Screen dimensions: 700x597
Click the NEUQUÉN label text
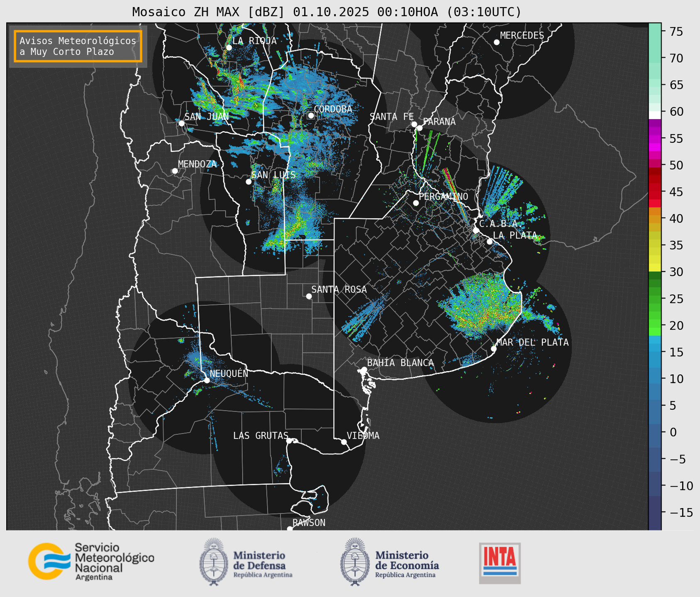pyautogui.click(x=229, y=373)
